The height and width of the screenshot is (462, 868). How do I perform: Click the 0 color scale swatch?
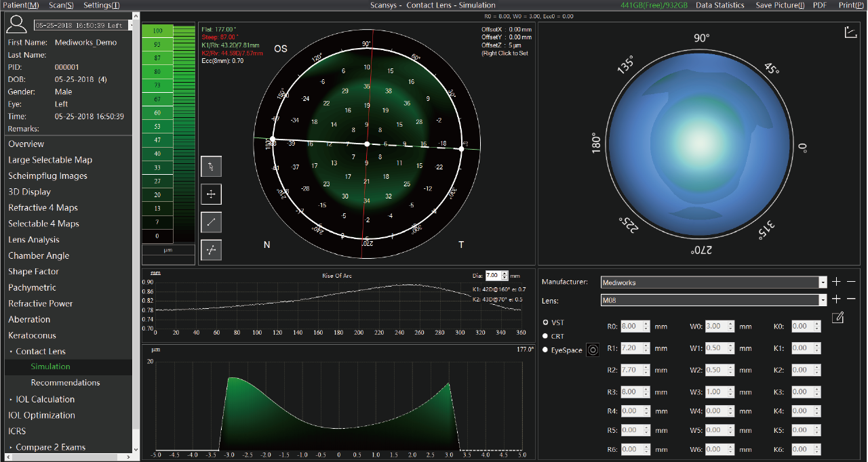157,236
